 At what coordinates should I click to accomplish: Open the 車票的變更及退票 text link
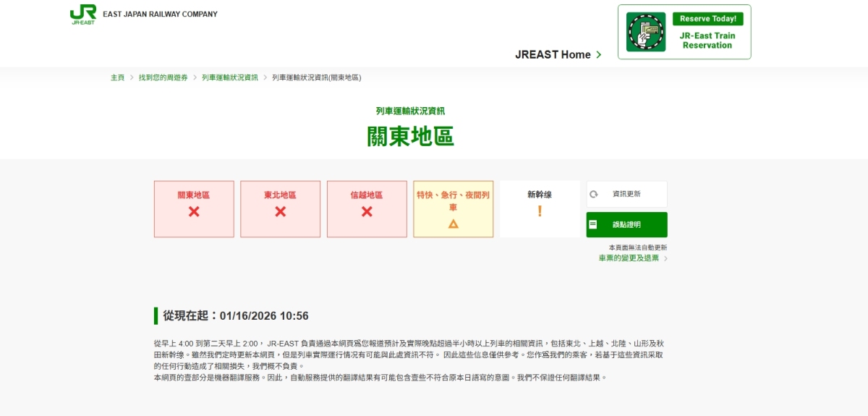(629, 258)
